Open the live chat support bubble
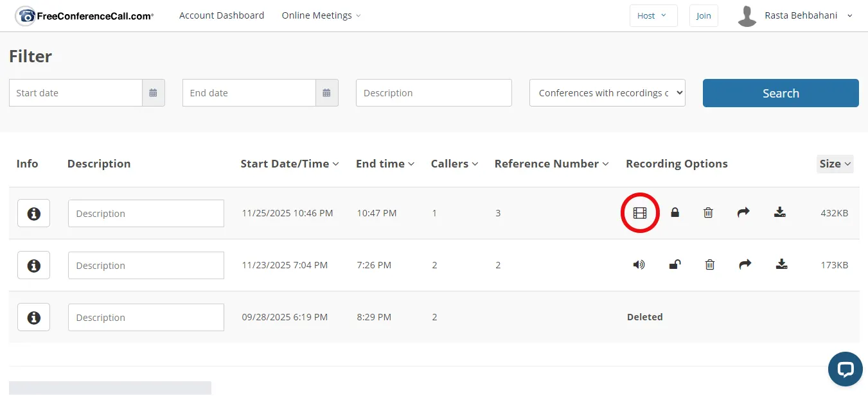Image resolution: width=868 pixels, height=396 pixels. click(x=845, y=369)
